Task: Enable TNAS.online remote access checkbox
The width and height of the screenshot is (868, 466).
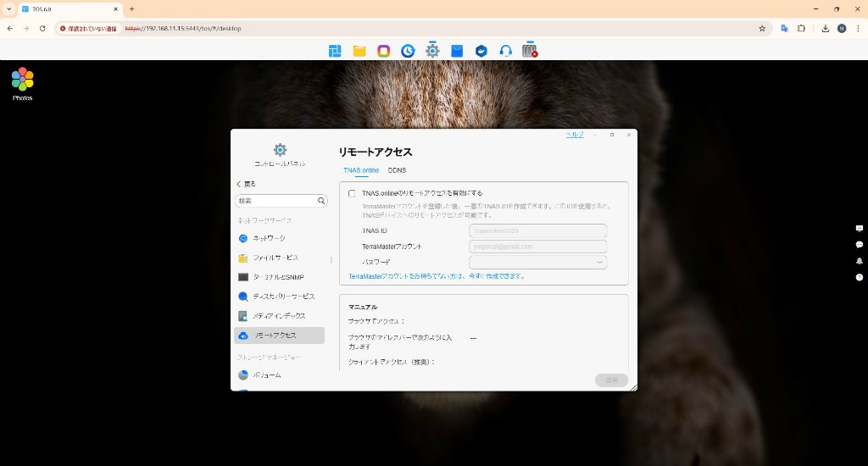Action: pyautogui.click(x=352, y=194)
